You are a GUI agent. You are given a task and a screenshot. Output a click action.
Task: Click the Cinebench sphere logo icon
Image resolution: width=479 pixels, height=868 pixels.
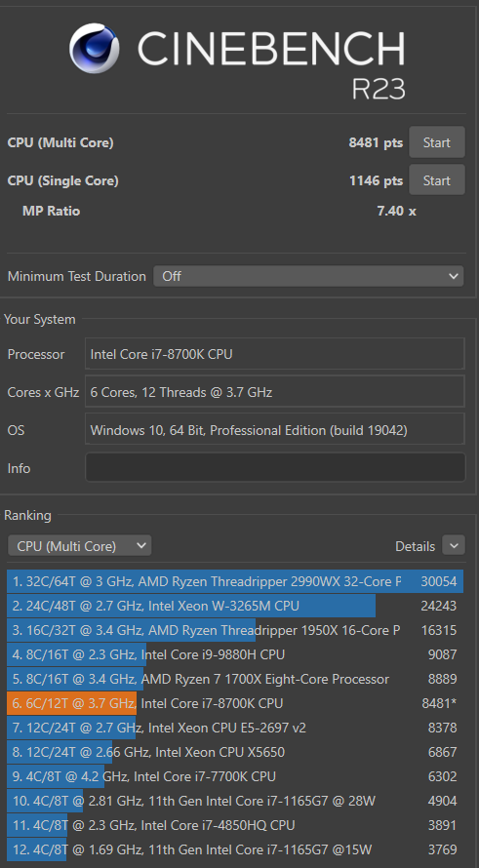94,48
